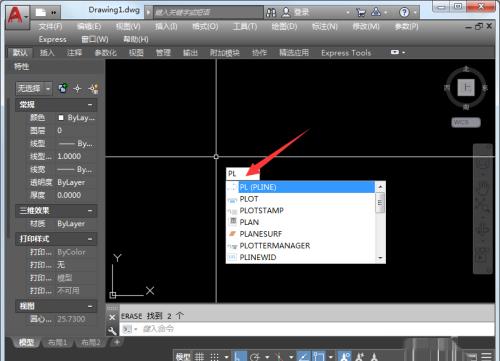This screenshot has width=500, height=361.
Task: Open the 插入(I) menu
Action: pos(166,26)
